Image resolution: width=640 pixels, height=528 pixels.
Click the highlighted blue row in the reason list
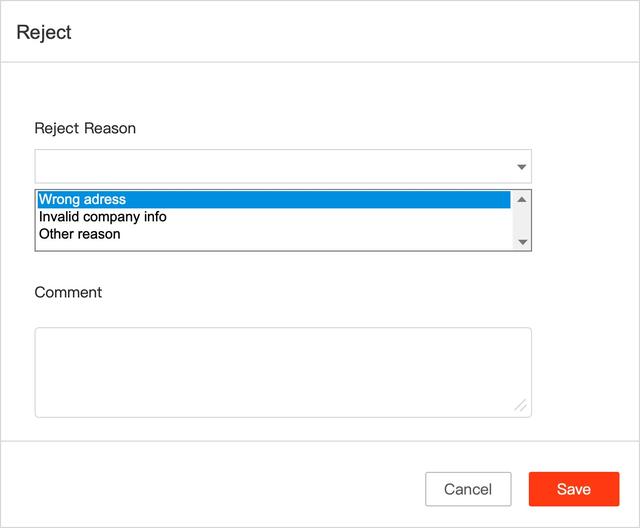tap(274, 200)
